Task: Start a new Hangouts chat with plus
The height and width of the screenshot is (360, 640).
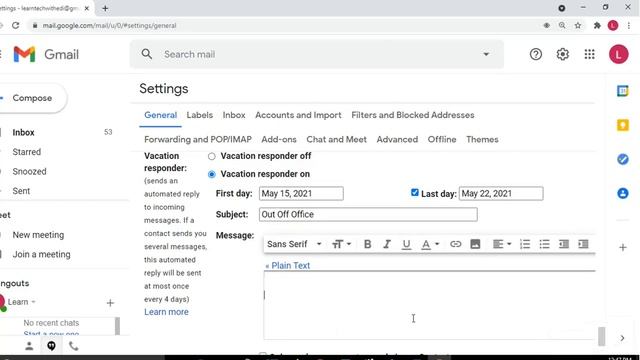Action: (x=110, y=303)
